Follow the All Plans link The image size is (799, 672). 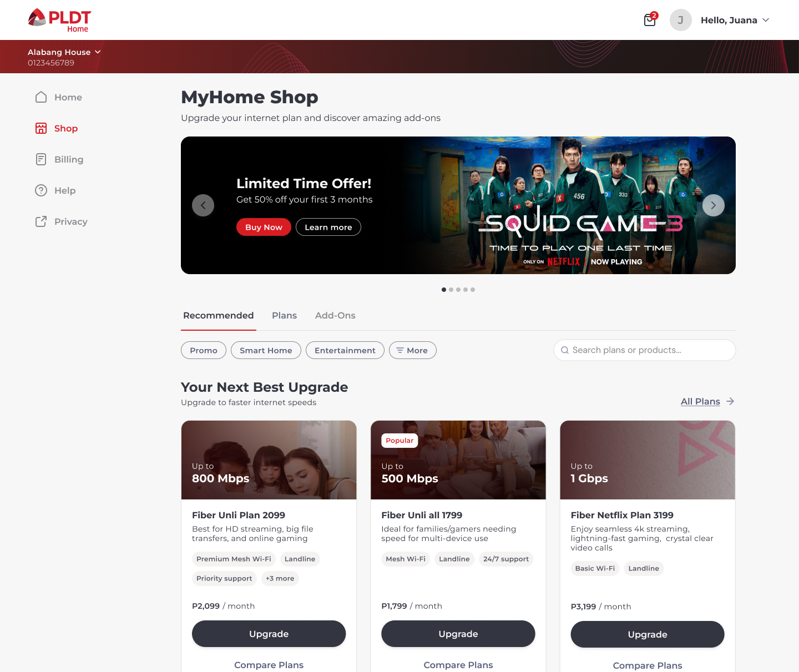point(700,401)
